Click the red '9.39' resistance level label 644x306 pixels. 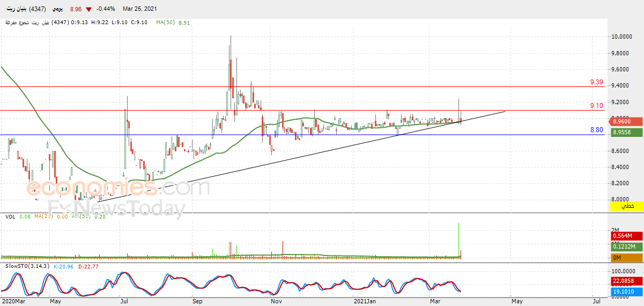[596, 82]
